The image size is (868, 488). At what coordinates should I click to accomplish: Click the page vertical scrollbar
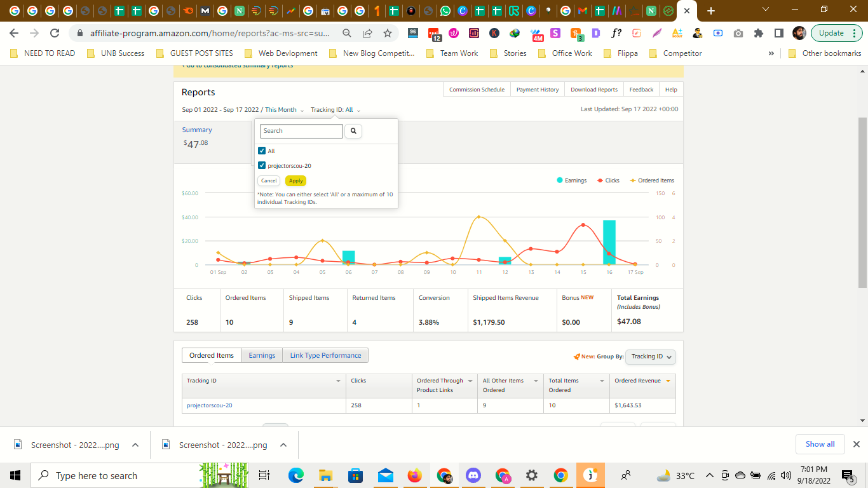pyautogui.click(x=862, y=202)
